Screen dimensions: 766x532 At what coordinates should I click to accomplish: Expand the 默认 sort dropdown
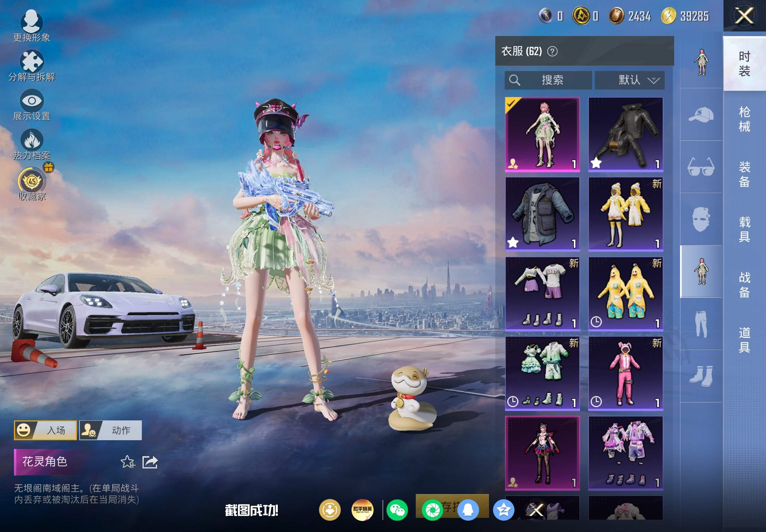(x=630, y=80)
